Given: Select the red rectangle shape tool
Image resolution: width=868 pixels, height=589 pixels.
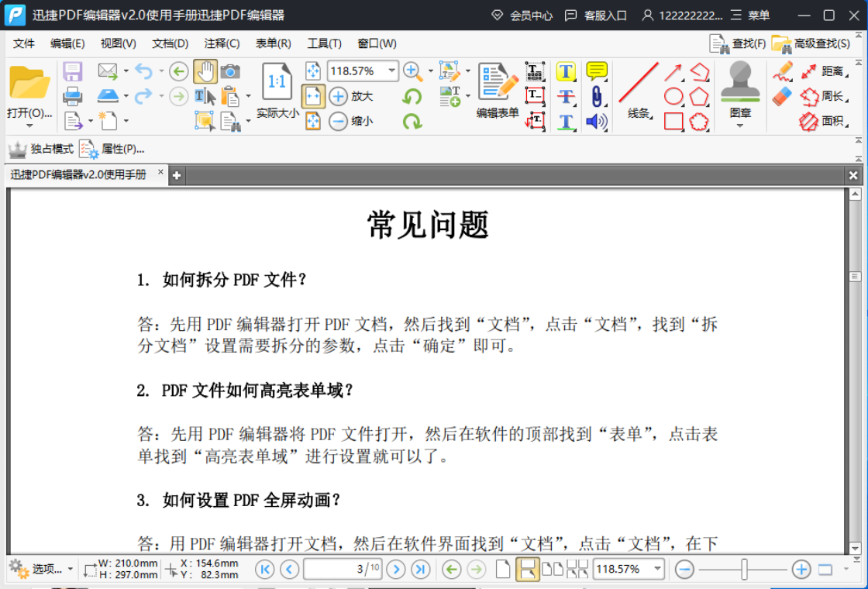Looking at the screenshot, I should pyautogui.click(x=673, y=121).
